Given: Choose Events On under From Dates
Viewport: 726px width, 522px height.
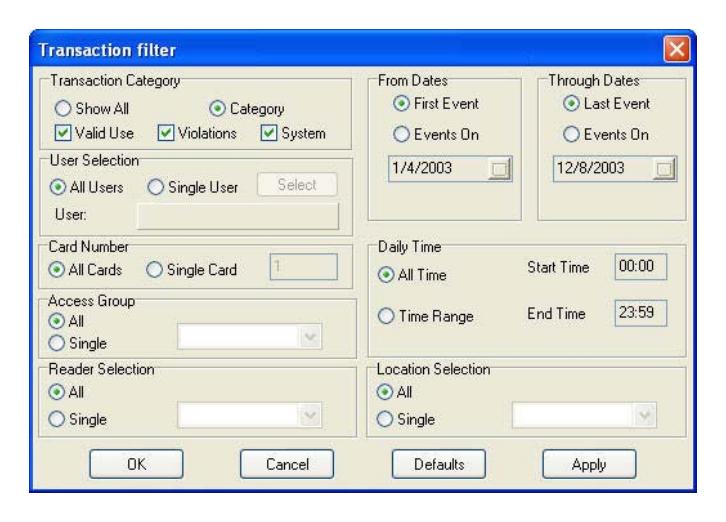Looking at the screenshot, I should (x=401, y=134).
